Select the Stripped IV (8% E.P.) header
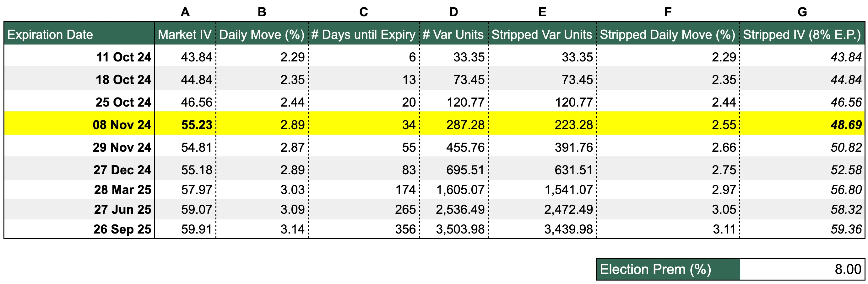The height and width of the screenshot is (284, 868). [x=802, y=33]
